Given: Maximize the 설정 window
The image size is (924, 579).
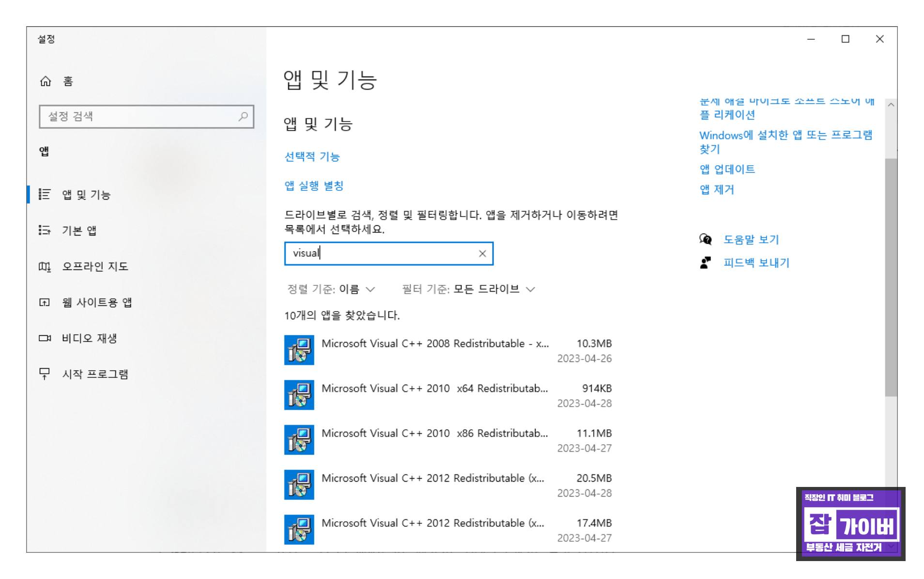Looking at the screenshot, I should click(846, 39).
